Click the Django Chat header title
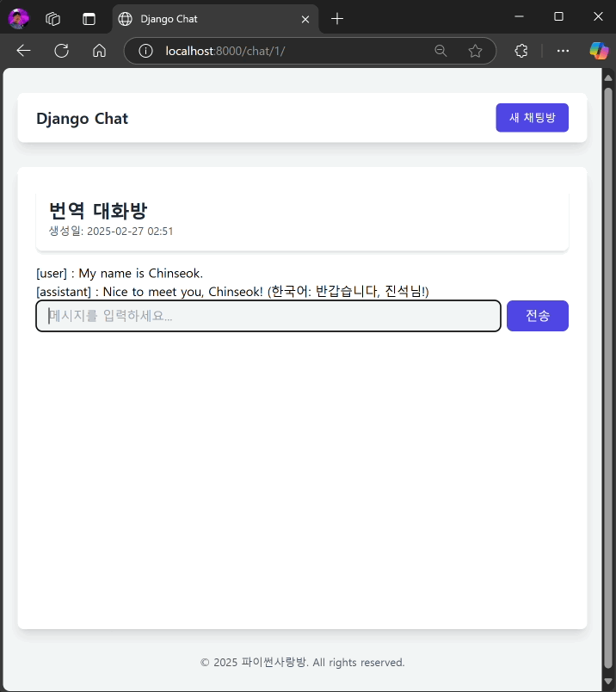616x692 pixels. (x=82, y=119)
